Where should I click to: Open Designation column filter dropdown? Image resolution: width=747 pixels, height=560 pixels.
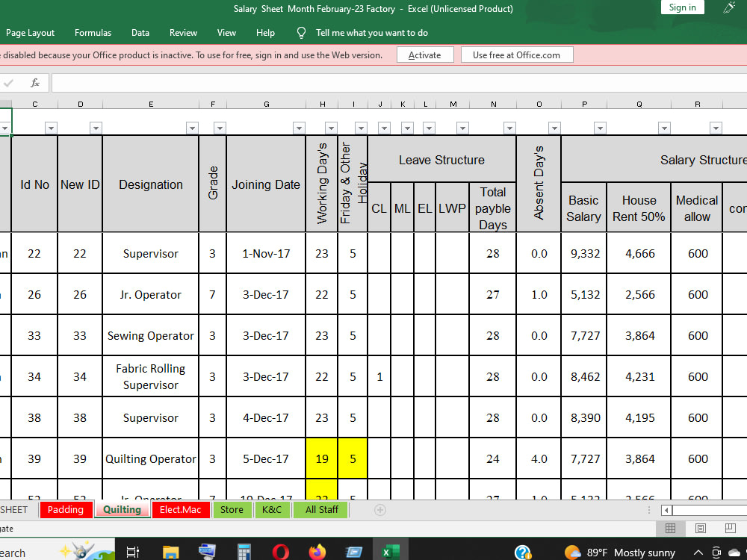192,128
